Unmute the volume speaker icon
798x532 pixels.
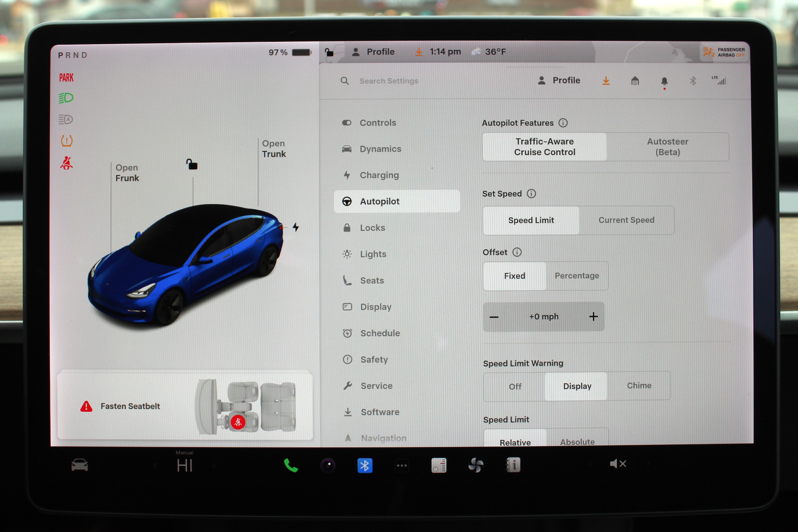coord(618,464)
